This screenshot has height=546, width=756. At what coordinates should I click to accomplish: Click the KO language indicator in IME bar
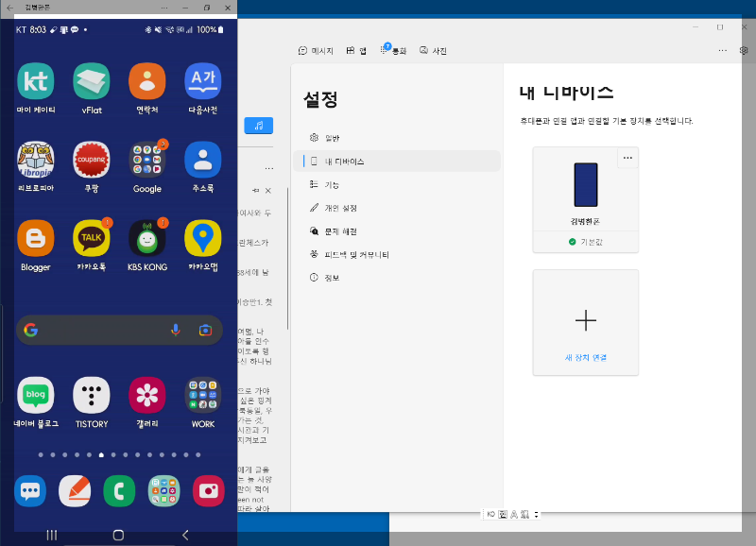click(x=490, y=514)
